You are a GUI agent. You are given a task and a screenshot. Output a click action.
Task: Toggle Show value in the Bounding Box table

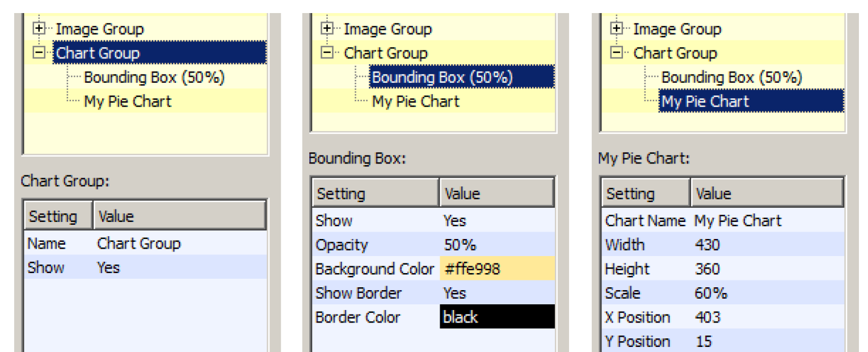tap(455, 220)
